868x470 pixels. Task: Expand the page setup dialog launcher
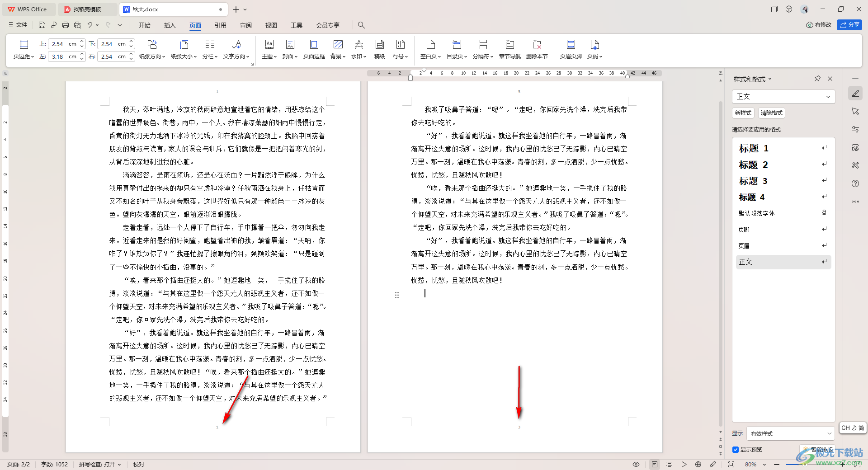[x=252, y=64]
